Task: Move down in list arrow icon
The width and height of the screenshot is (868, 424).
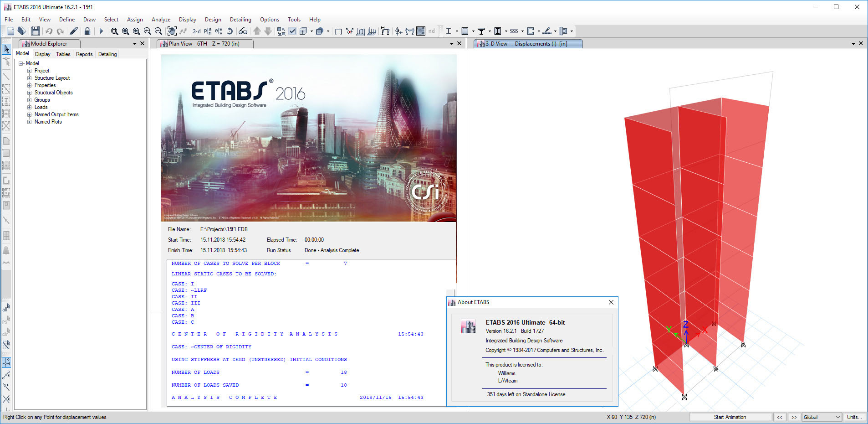Action: click(x=268, y=31)
